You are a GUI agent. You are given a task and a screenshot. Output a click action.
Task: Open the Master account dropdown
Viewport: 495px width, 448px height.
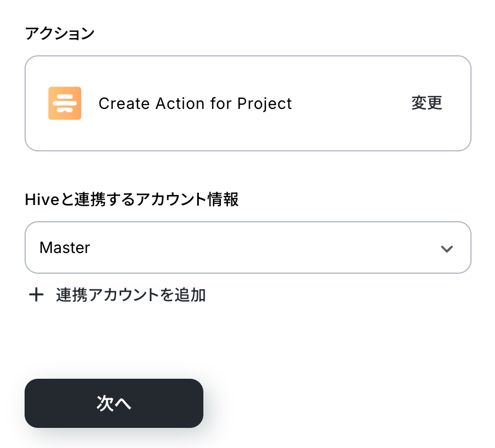pos(247,247)
